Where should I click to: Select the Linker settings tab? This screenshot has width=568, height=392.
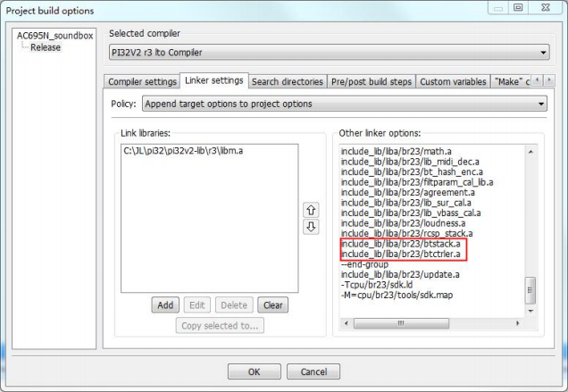[x=214, y=80]
